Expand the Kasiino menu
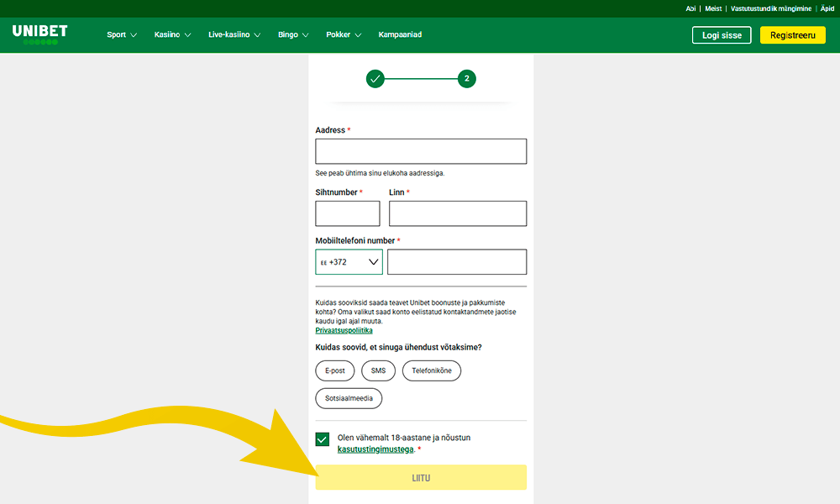This screenshot has width=840, height=504. [x=172, y=35]
